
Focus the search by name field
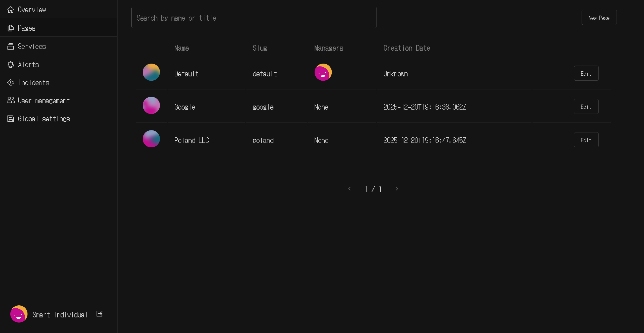pos(254,18)
